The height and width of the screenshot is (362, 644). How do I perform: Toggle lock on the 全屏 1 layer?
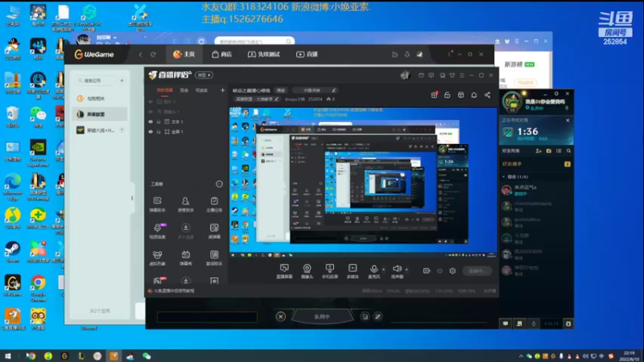(159, 132)
